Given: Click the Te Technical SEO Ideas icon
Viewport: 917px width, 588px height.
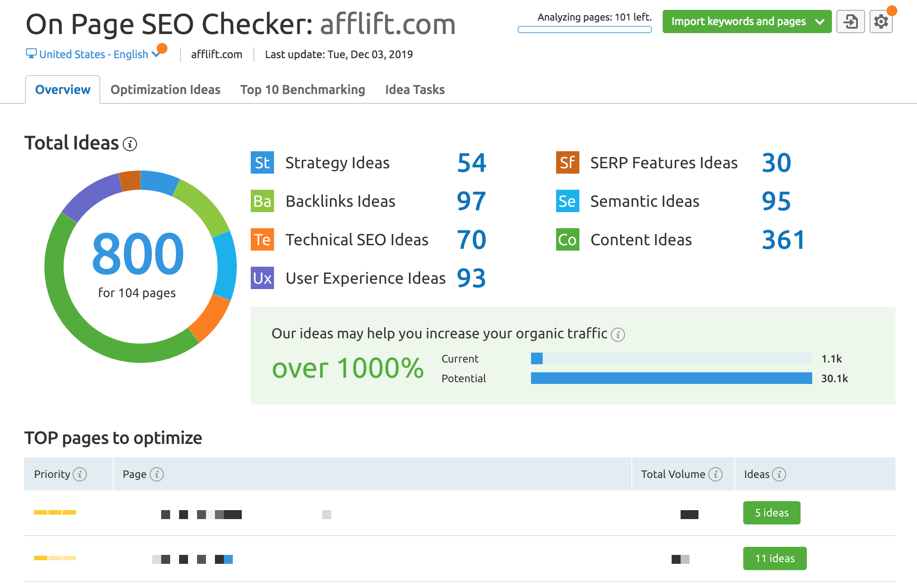Looking at the screenshot, I should click(x=262, y=239).
